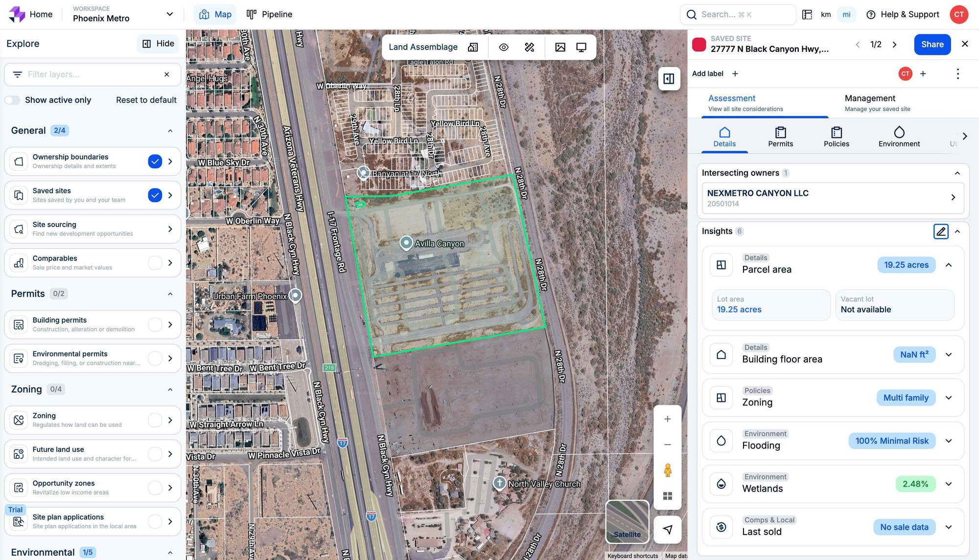The width and height of the screenshot is (979, 560).
Task: Click the locate-me navigation arrow icon
Action: pyautogui.click(x=667, y=529)
